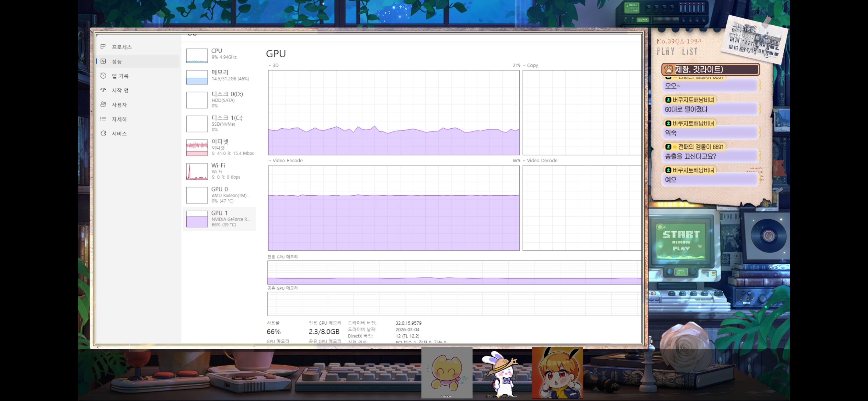Open the 서비스 services gear icon
Viewport: 868px width, 401px height.
pos(103,133)
